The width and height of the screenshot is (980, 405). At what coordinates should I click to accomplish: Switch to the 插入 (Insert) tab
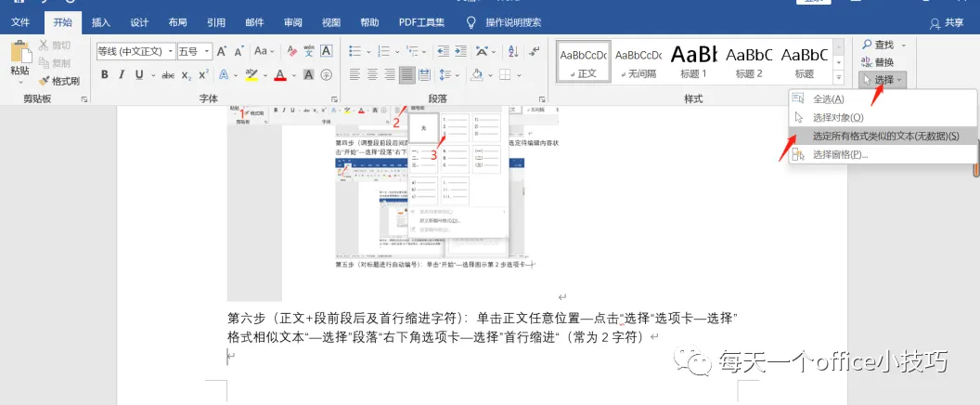click(100, 22)
